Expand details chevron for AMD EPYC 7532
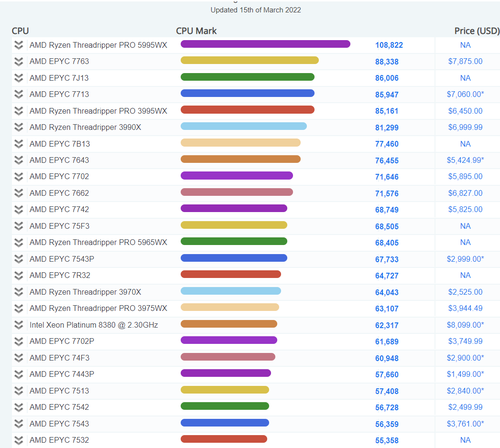Screen dimensions: 500x448 tap(19, 440)
